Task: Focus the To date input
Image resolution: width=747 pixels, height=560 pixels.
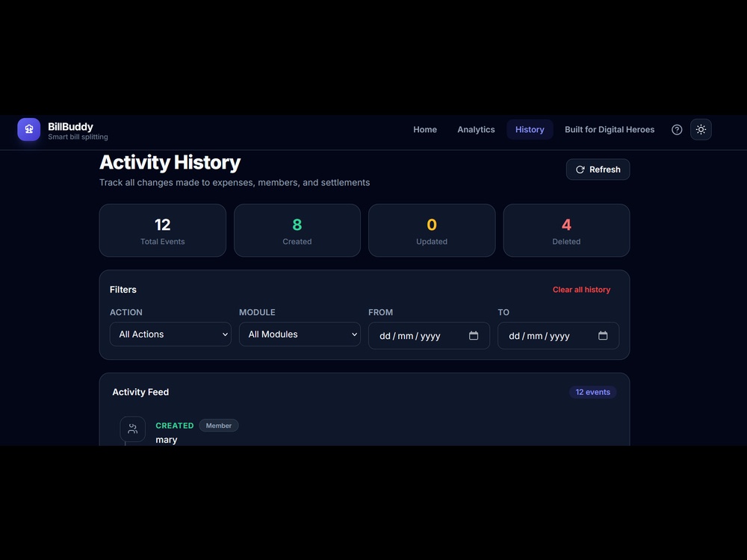Action: coord(558,336)
